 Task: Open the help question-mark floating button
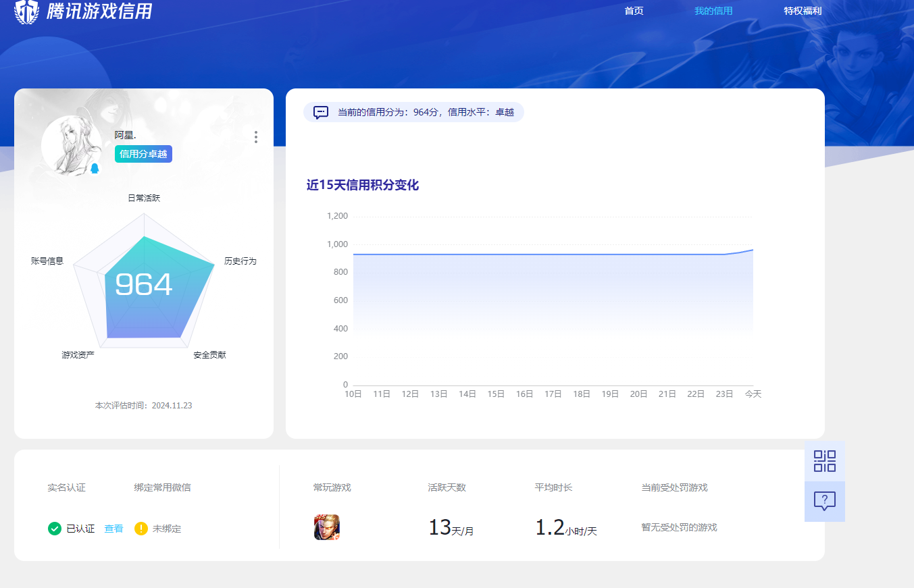[825, 502]
